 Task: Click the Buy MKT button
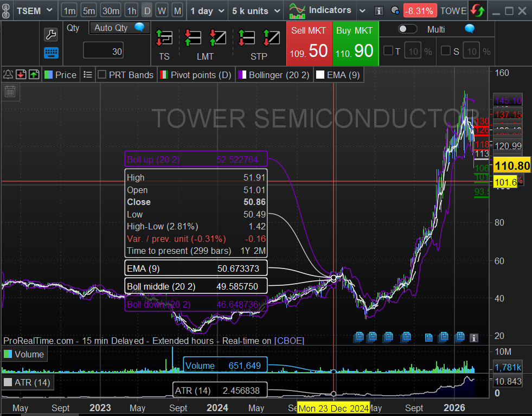pos(355,43)
